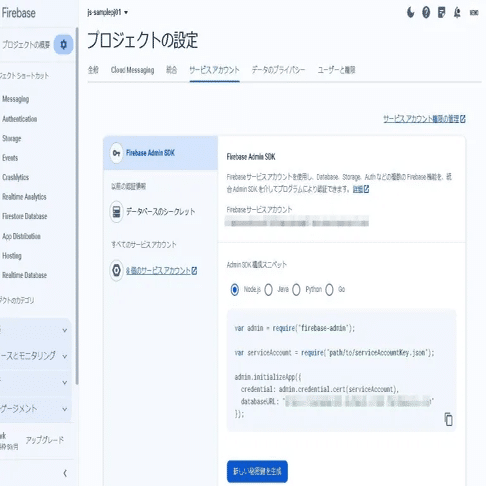Open Crashlytics in the sidebar
Screen dimensions: 486x486
[16, 177]
